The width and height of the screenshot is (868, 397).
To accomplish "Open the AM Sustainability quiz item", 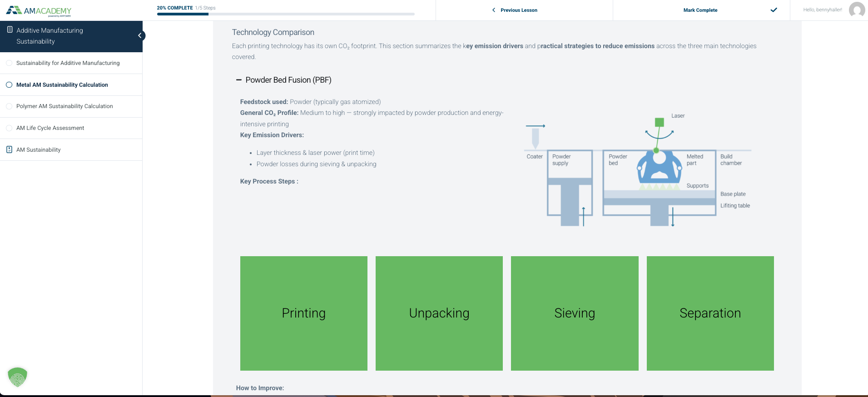I will pyautogui.click(x=39, y=150).
